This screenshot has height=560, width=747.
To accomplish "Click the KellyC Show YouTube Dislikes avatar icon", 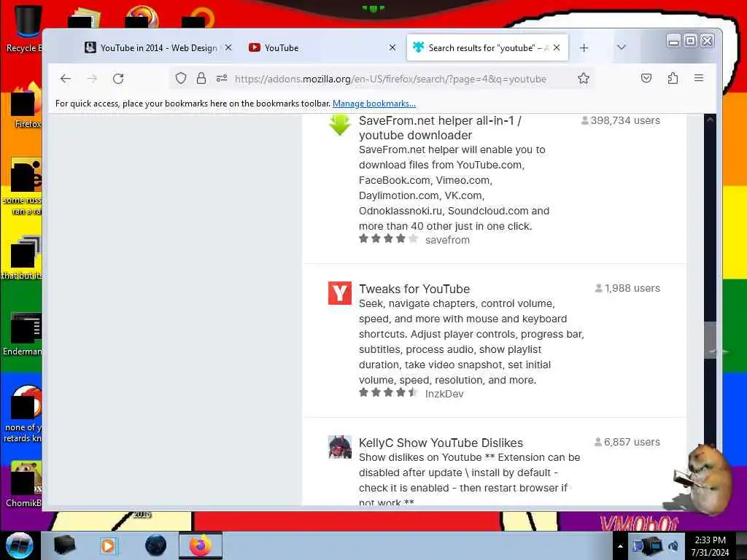I will coord(340,447).
